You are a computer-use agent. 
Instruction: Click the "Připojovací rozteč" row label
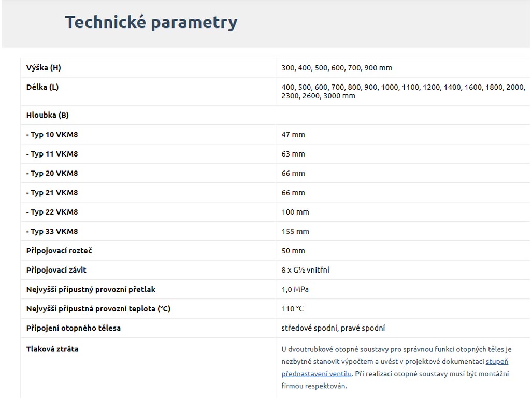[x=59, y=251]
